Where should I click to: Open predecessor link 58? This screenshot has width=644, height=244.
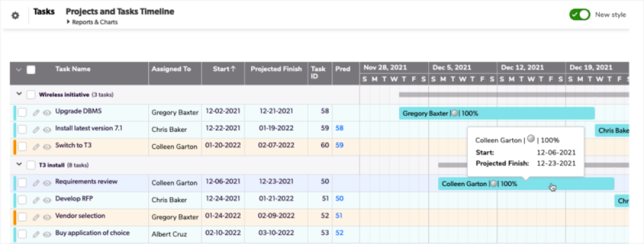pos(339,128)
